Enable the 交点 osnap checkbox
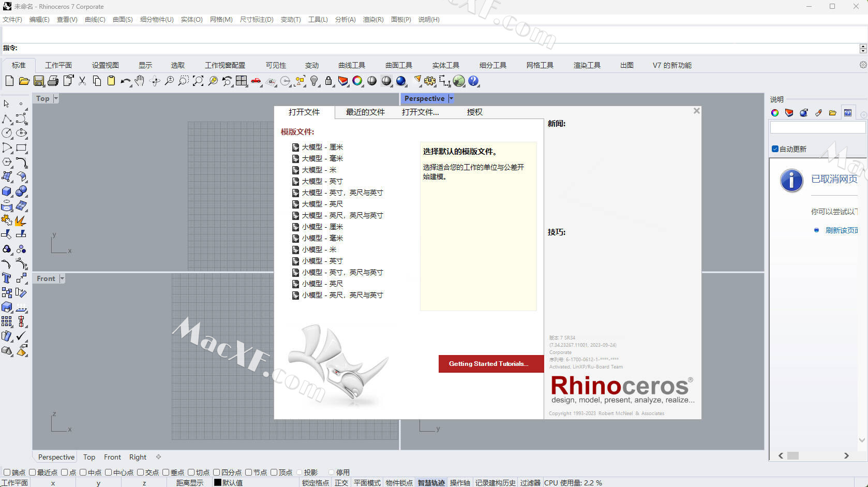The width and height of the screenshot is (868, 487). pos(141,472)
